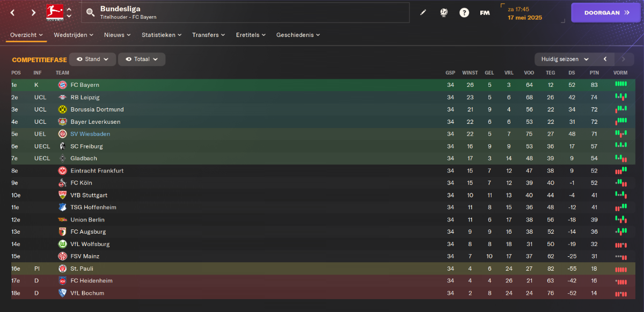Screen dimensions: 644x312
Task: Click the FC Bayern club crest
Action: click(62, 85)
